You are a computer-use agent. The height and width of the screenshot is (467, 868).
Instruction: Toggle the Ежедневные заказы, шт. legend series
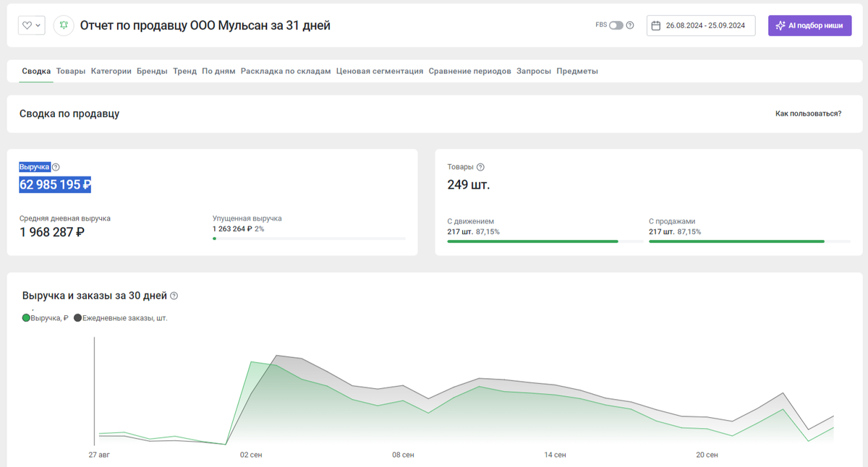[x=121, y=317]
